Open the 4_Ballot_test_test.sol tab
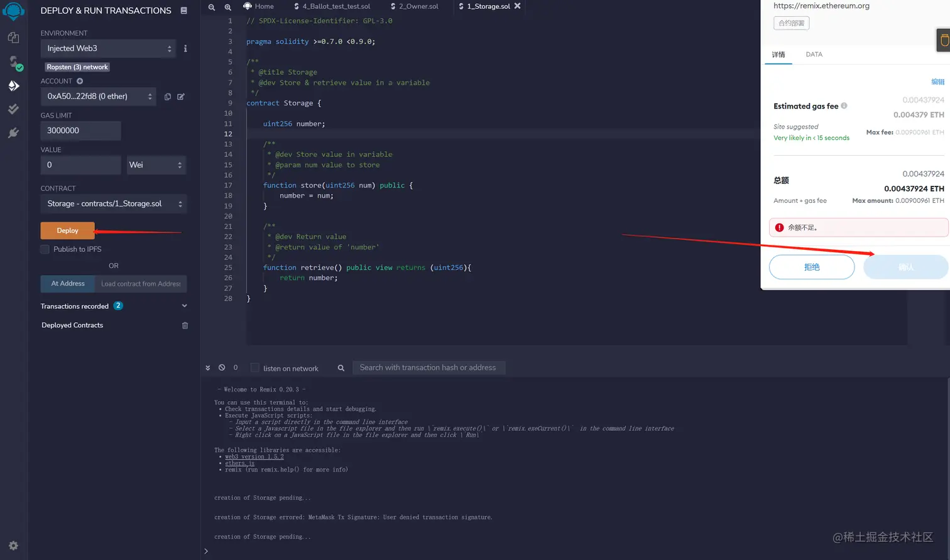This screenshot has width=950, height=560. point(332,6)
